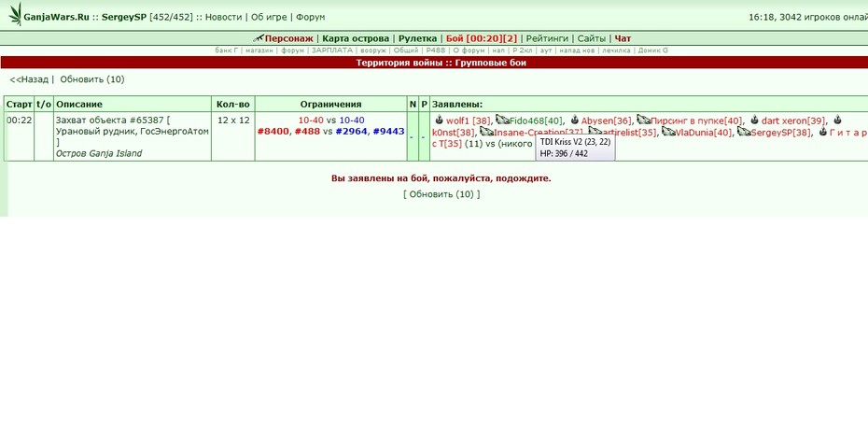Open syndicate #9443 link

(x=388, y=132)
